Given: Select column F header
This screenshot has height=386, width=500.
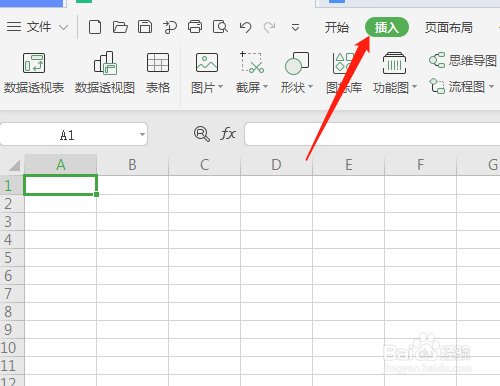Looking at the screenshot, I should [421, 165].
